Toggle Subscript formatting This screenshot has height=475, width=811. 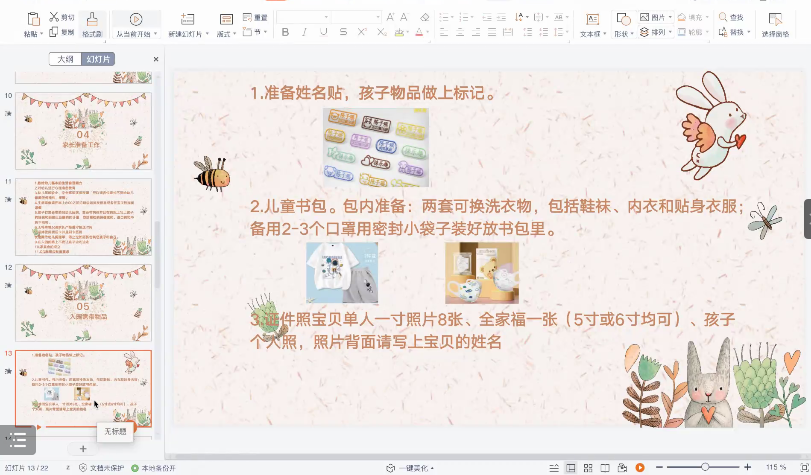(x=381, y=32)
